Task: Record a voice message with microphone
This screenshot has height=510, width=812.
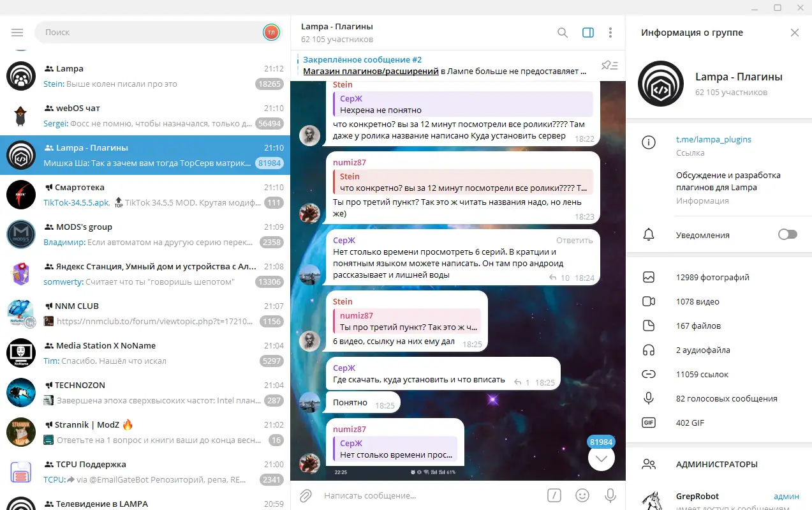Action: click(x=610, y=495)
